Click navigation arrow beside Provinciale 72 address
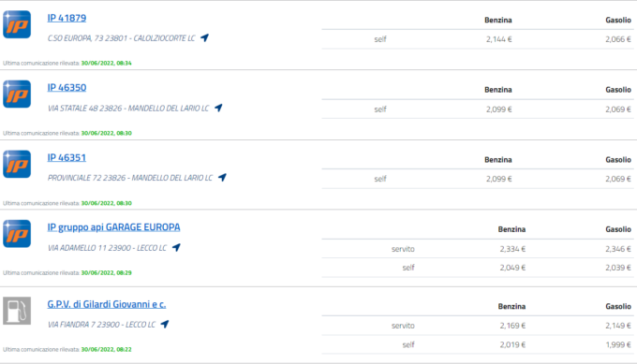 pos(222,178)
